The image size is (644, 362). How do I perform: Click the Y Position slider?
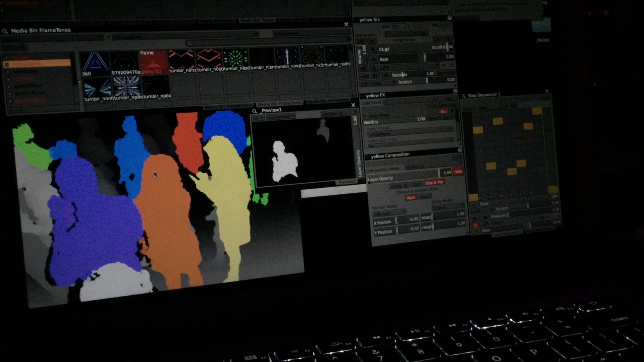coord(396,230)
